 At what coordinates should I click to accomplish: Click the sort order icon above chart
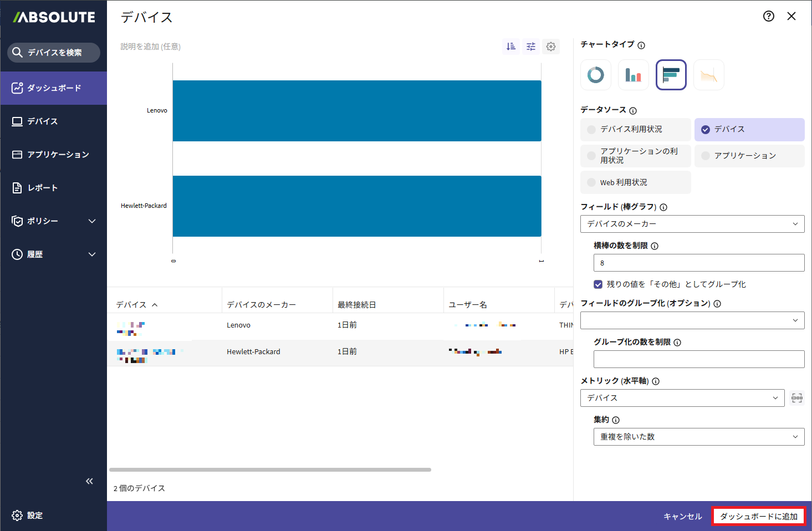pos(511,47)
